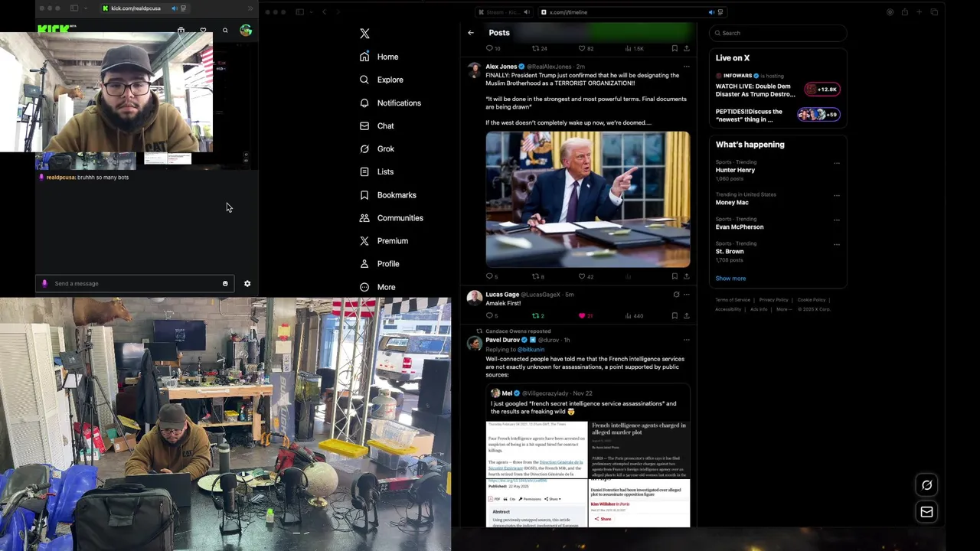The width and height of the screenshot is (980, 551).
Task: Open options for Hunter Henry trend
Action: [x=836, y=162]
